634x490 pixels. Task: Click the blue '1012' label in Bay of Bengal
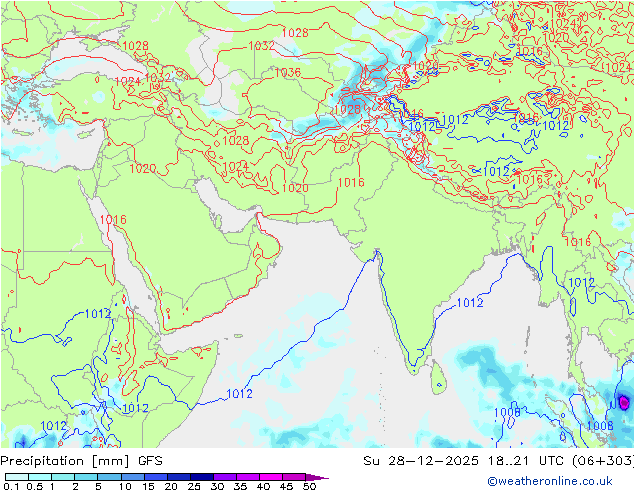point(470,302)
